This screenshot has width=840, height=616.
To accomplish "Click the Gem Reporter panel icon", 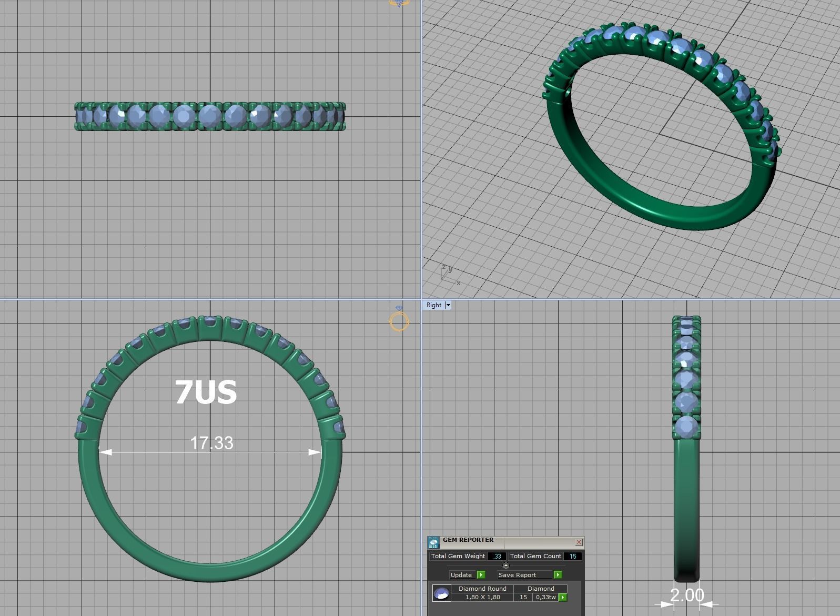I will [433, 542].
